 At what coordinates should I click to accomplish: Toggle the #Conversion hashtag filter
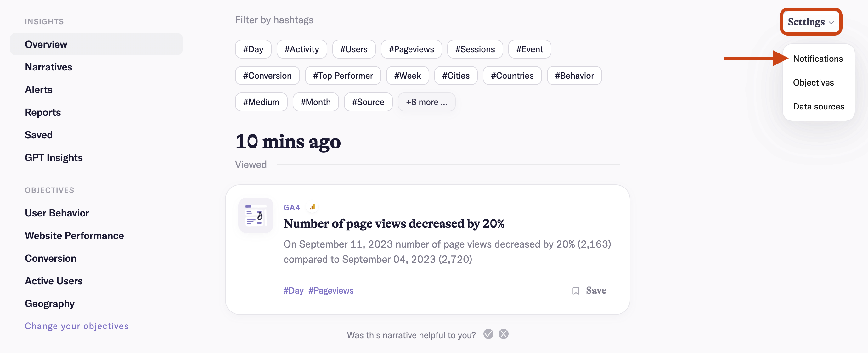267,76
